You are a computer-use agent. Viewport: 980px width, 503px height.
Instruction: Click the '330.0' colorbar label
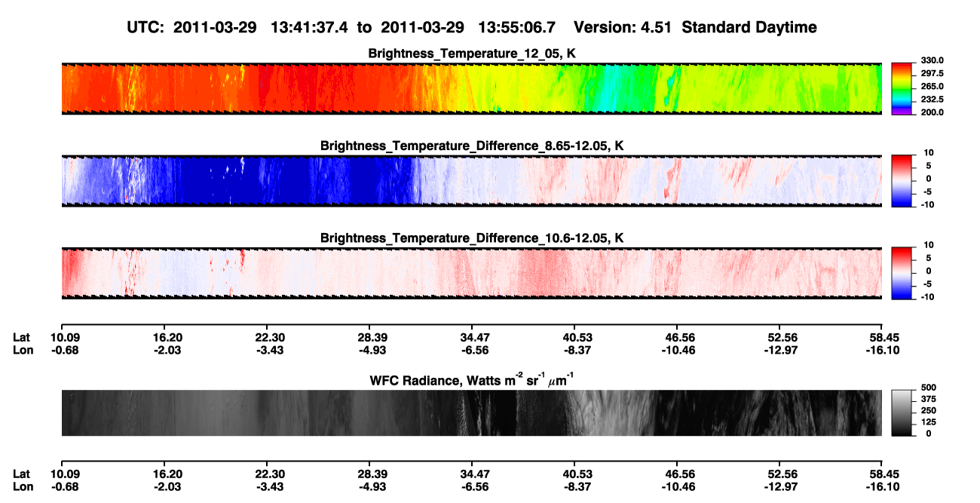pyautogui.click(x=932, y=61)
